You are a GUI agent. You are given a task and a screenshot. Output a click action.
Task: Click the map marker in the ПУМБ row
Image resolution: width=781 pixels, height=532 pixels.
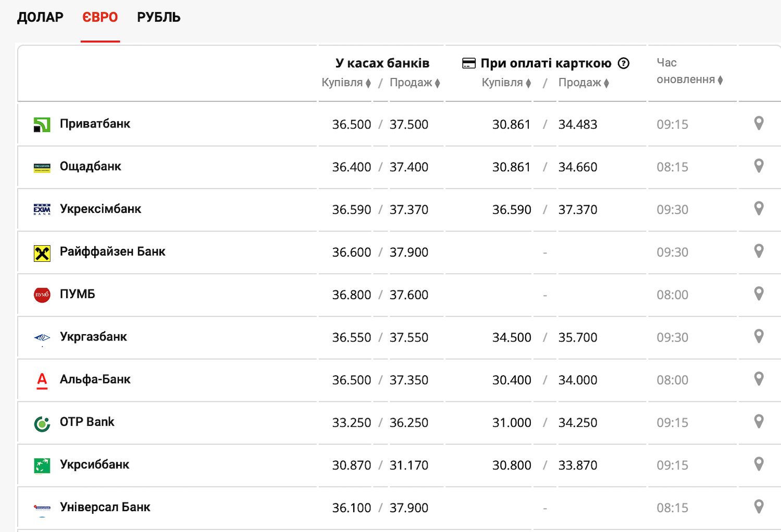click(759, 294)
